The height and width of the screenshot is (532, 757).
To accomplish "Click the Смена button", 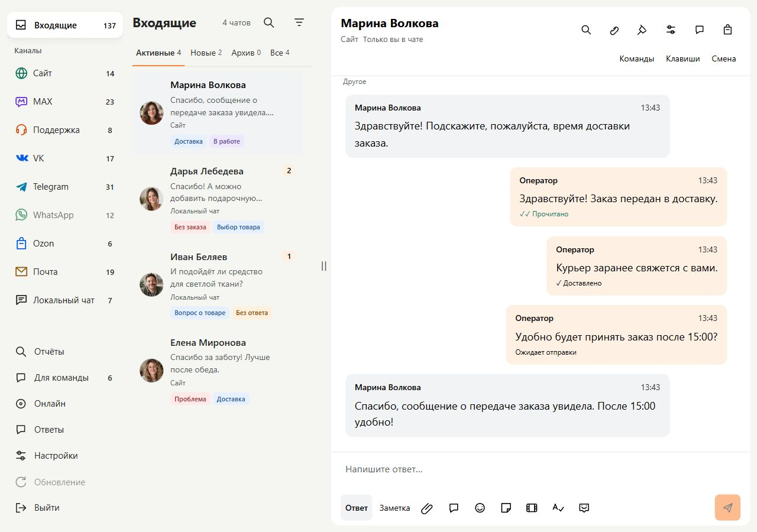I will [x=724, y=59].
